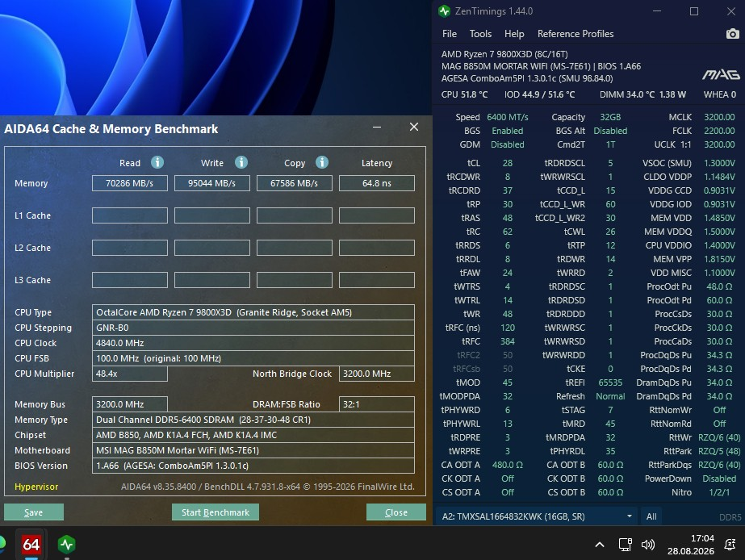Screen dimensions: 745x560
Task: Click VSOC (SMU) value 1.3000V
Action: point(719,163)
